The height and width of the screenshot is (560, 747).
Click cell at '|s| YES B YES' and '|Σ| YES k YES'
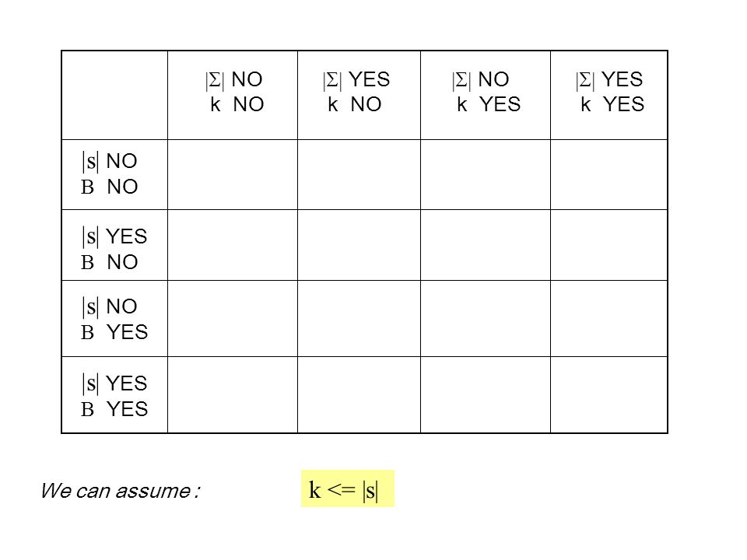click(608, 395)
